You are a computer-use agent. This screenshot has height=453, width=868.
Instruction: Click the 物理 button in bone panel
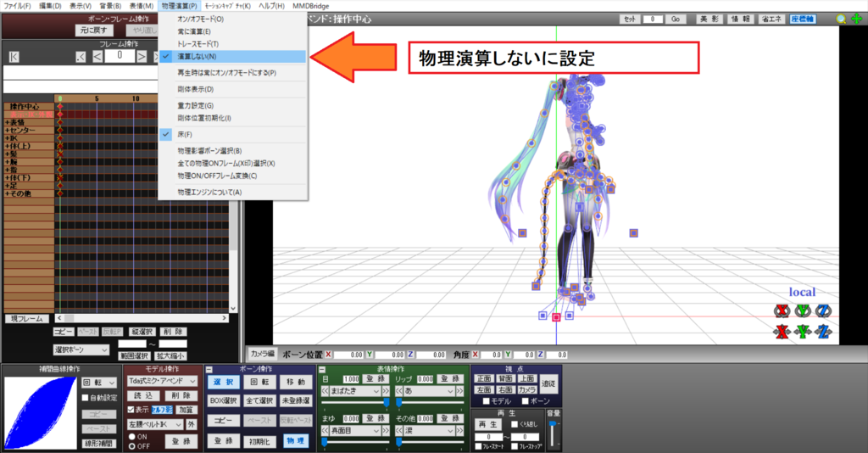pyautogui.click(x=295, y=441)
